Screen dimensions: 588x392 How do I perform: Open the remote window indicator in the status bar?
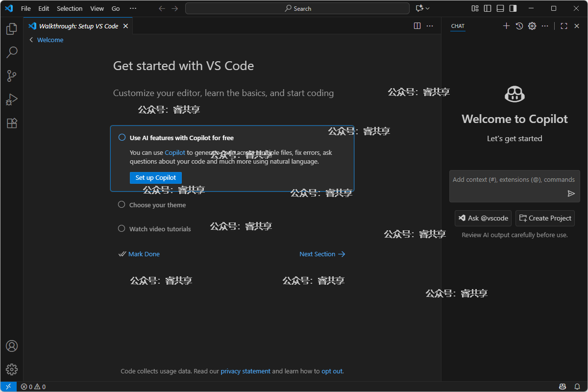coord(8,387)
